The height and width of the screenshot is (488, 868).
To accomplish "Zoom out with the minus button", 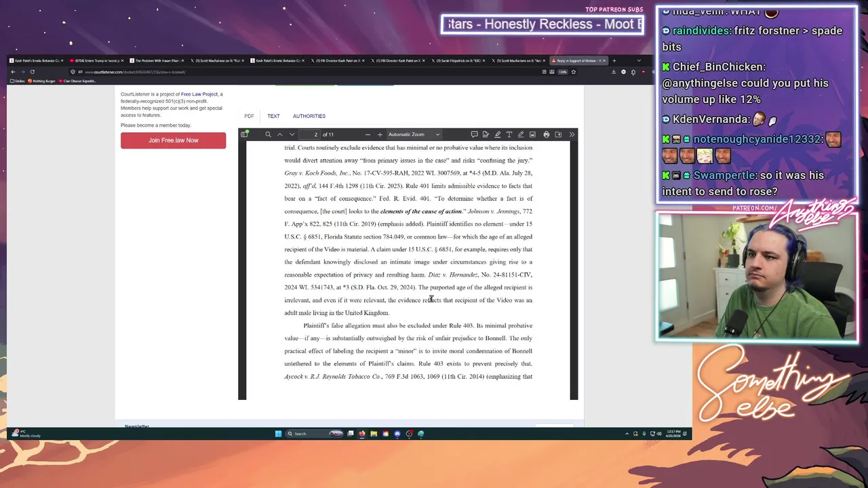I will point(368,134).
